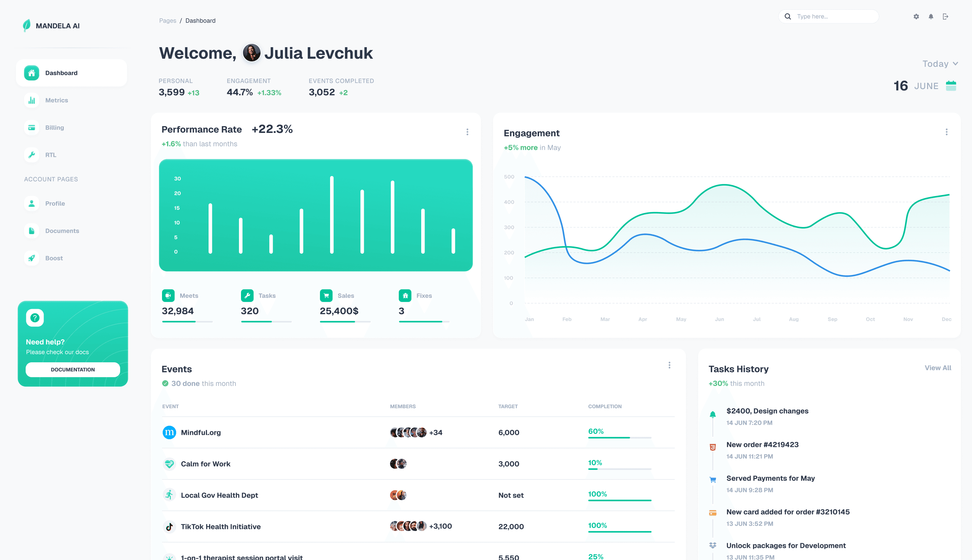972x560 pixels.
Task: Click View All in Tasks History
Action: [938, 368]
